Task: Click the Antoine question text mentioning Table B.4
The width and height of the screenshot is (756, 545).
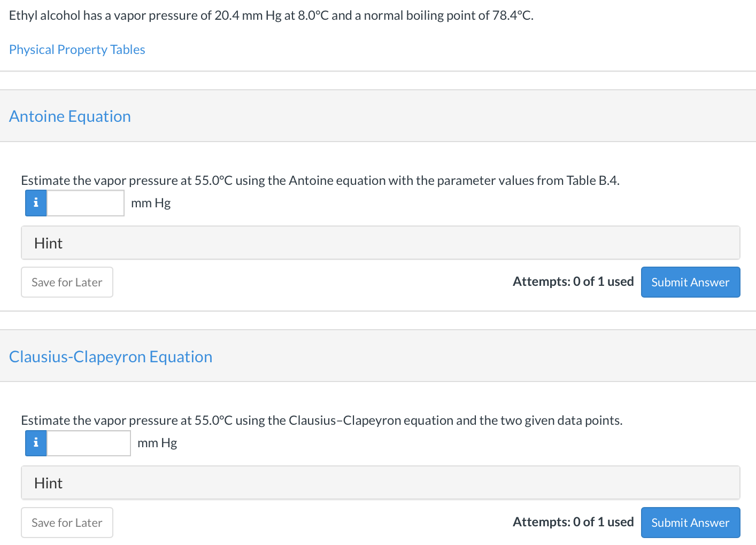Action: pyautogui.click(x=320, y=181)
